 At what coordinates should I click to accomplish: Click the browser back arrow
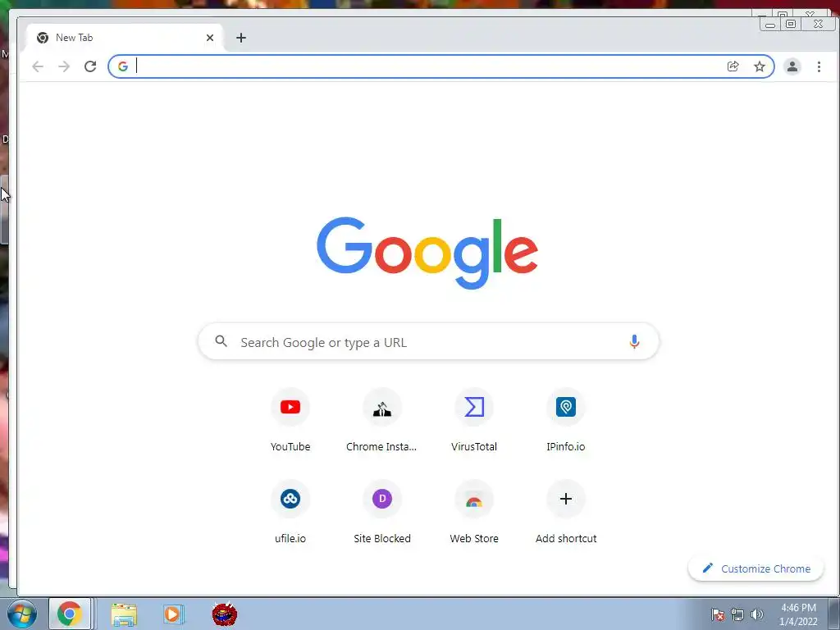pyautogui.click(x=38, y=66)
